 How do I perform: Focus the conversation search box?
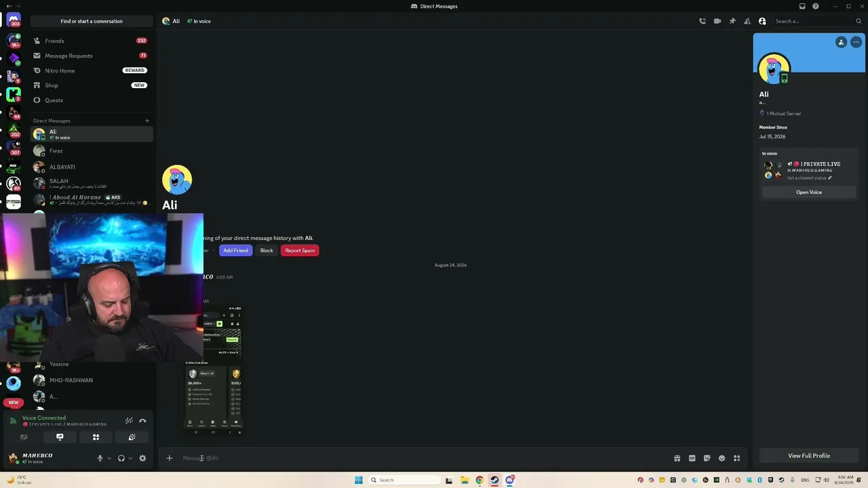[x=818, y=21]
